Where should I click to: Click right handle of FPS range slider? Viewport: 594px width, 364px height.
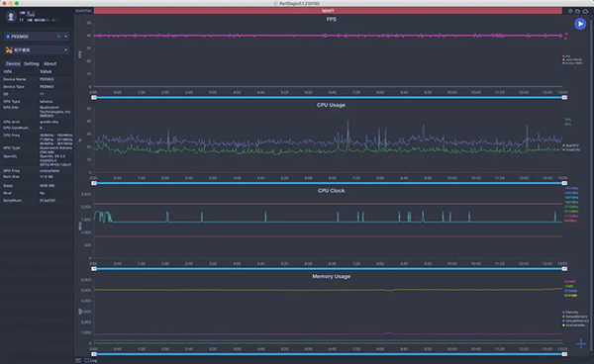(564, 97)
